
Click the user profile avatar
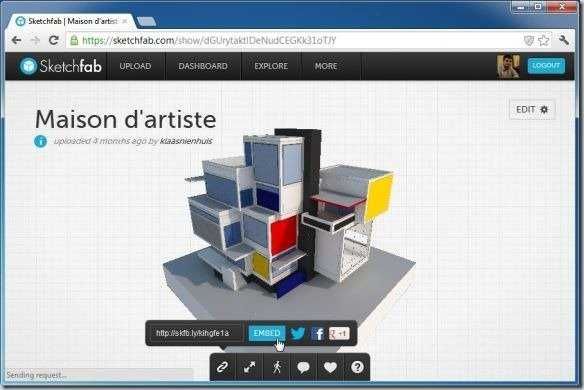(508, 66)
